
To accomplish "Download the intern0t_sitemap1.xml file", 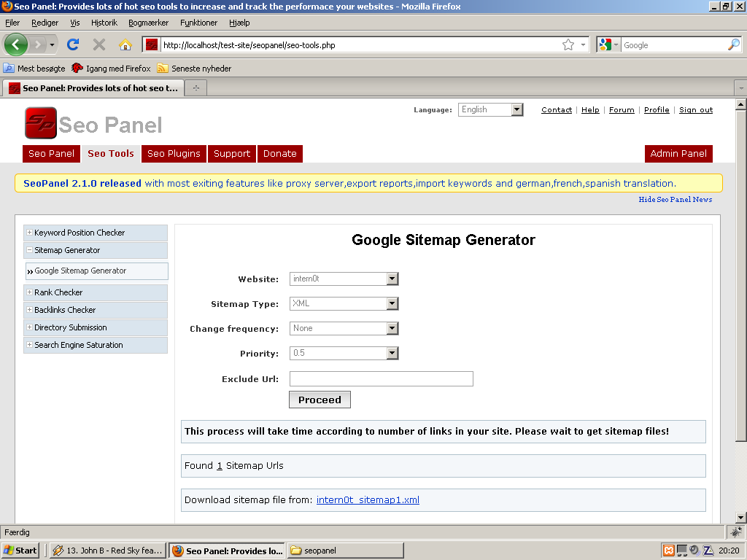I will 368,499.
